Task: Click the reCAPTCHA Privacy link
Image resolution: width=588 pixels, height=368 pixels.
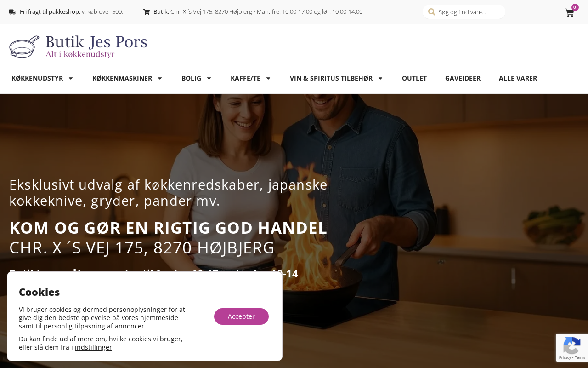Action: pos(565,357)
